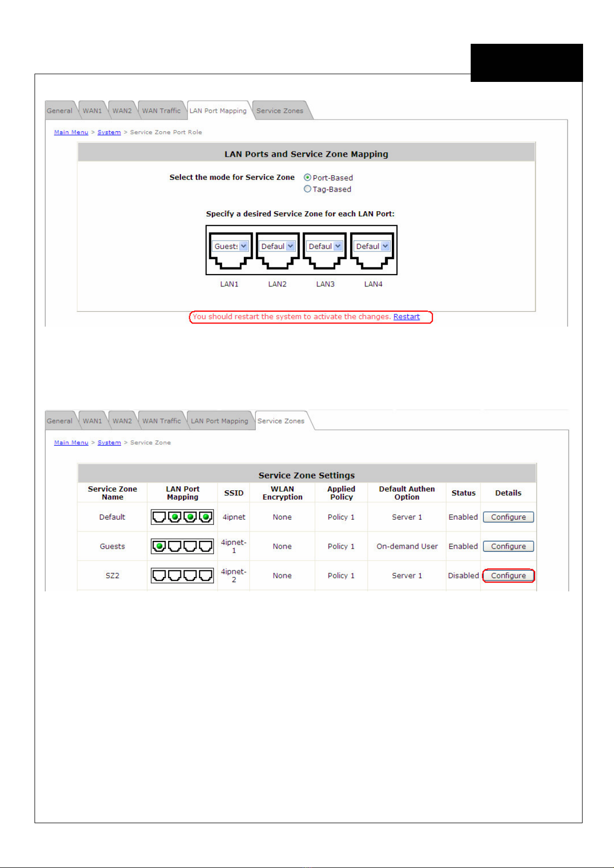This screenshot has width=614, height=868.
Task: Open Service Zones tab in upper screenshot
Action: point(280,110)
